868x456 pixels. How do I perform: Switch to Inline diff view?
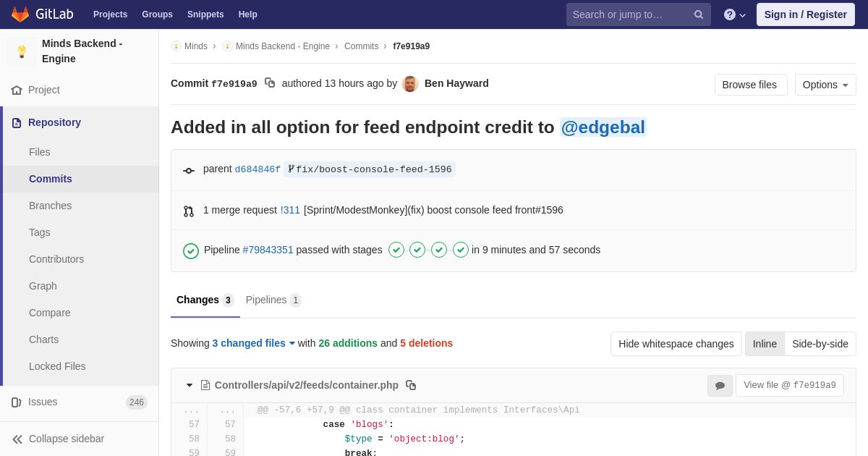pos(765,344)
